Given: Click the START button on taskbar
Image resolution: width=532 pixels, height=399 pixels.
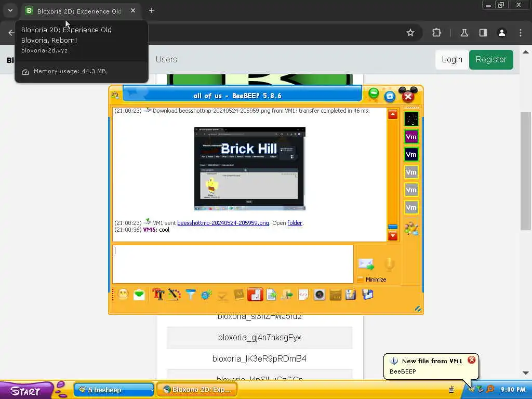Looking at the screenshot, I should coord(26,390).
